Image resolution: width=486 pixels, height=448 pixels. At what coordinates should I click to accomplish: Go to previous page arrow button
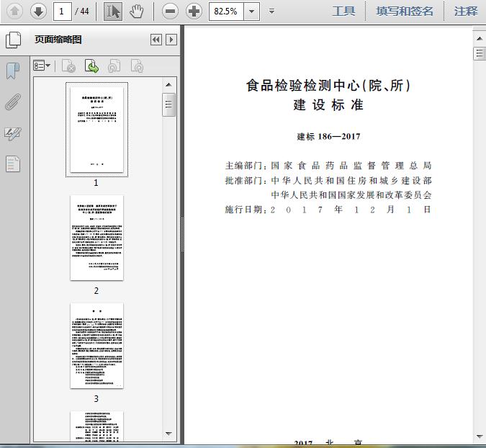tap(14, 12)
